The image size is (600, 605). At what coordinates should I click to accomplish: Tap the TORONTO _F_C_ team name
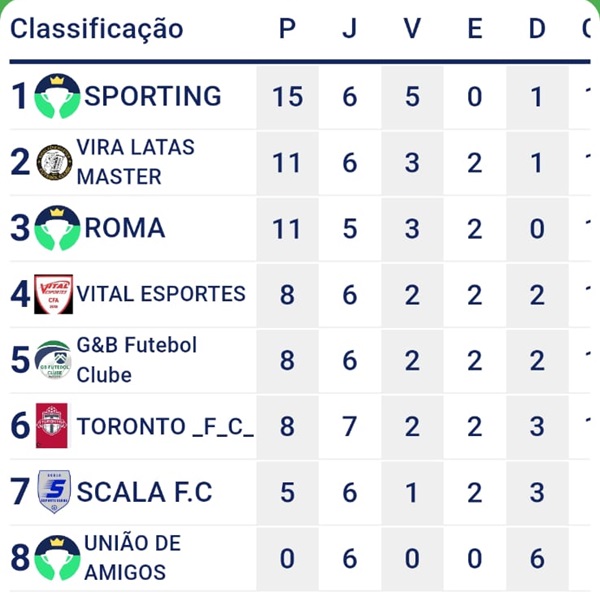point(165,426)
